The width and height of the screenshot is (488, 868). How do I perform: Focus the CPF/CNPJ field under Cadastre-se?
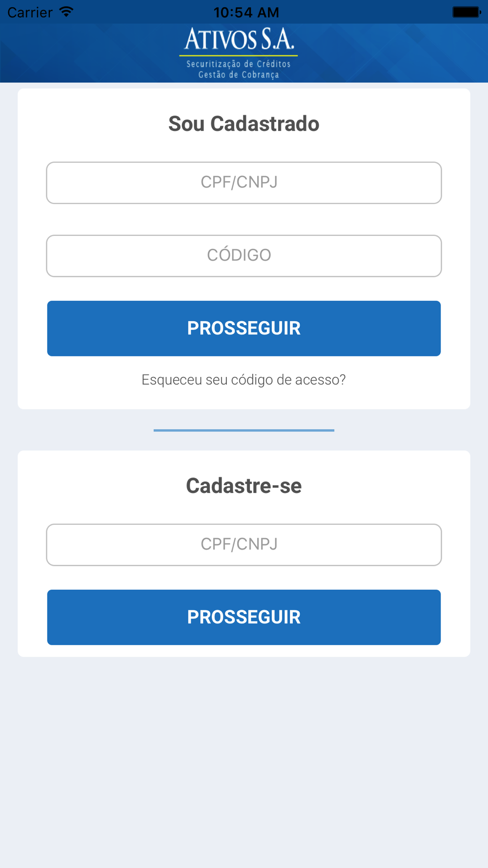point(244,545)
